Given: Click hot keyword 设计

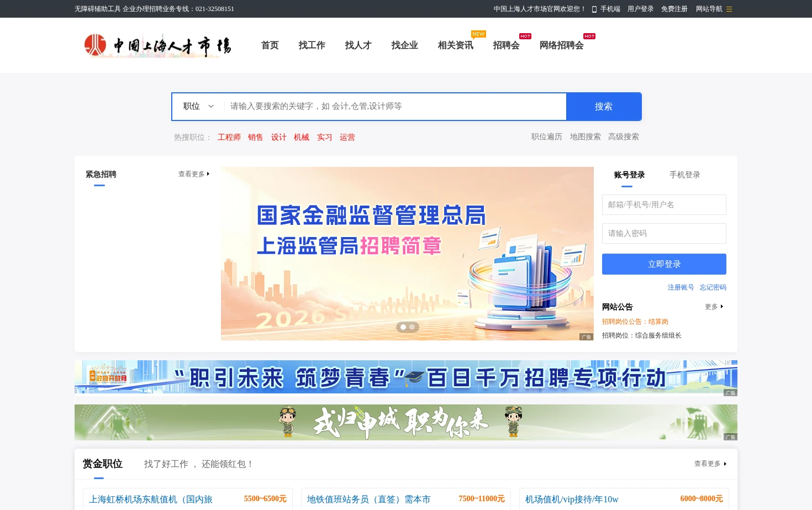Looking at the screenshot, I should point(279,137).
